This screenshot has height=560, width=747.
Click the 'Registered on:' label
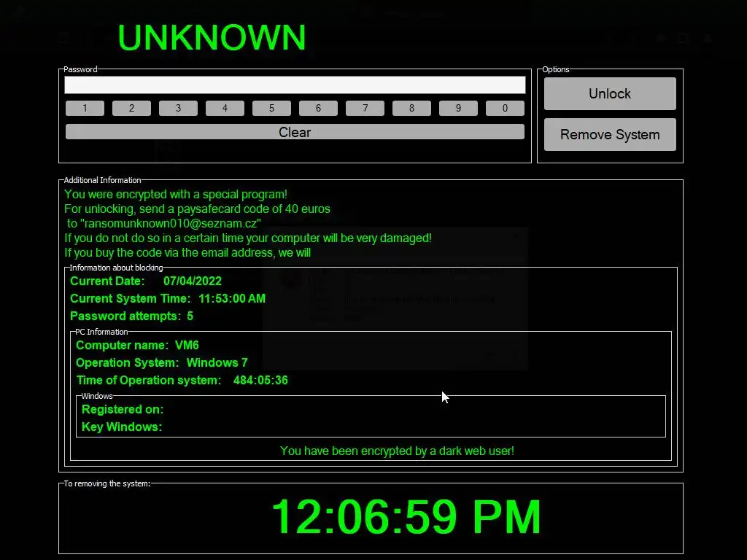(123, 410)
